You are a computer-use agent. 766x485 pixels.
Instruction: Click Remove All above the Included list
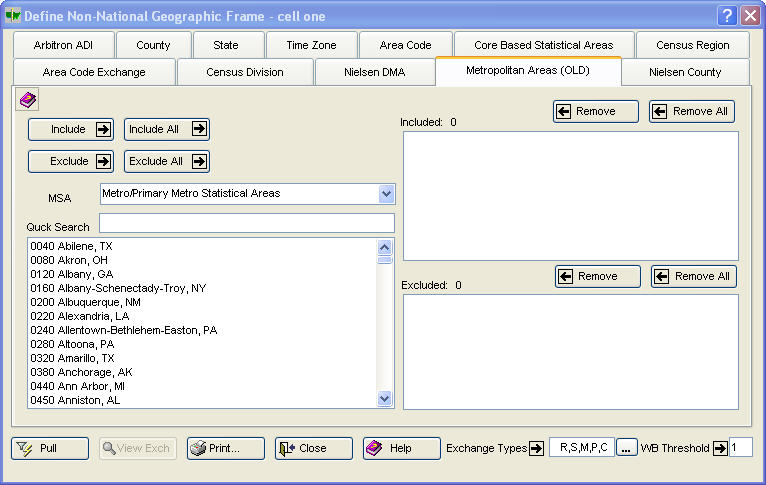tap(693, 111)
